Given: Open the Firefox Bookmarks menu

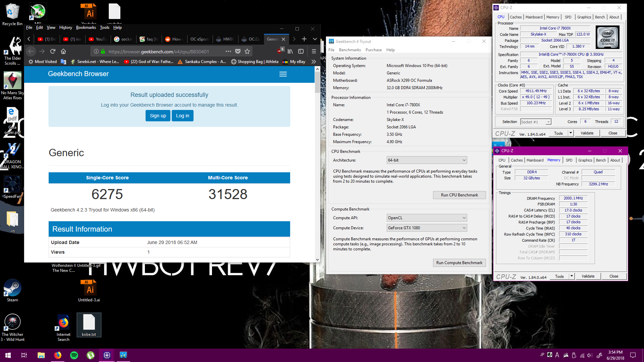Looking at the screenshot, I should pos(86,27).
